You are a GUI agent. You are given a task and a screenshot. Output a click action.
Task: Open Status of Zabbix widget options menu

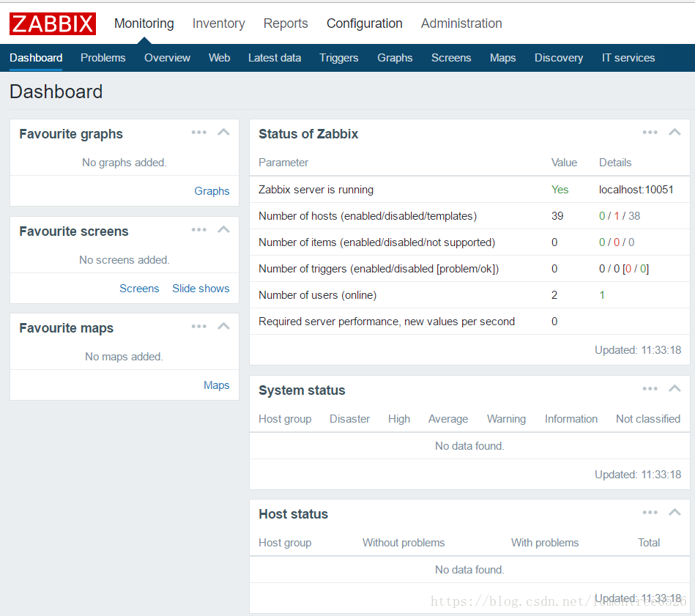click(x=650, y=133)
